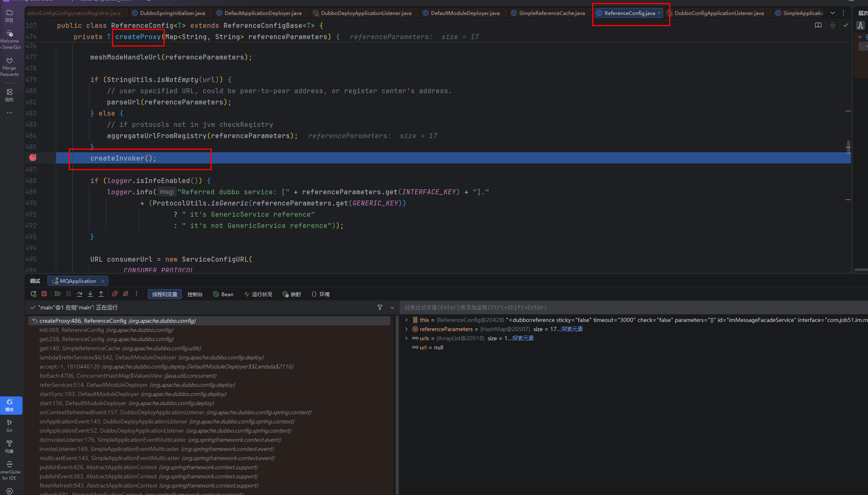Click the Step Out debugger icon
Screen dimensions: 868x495
pyautogui.click(x=101, y=294)
